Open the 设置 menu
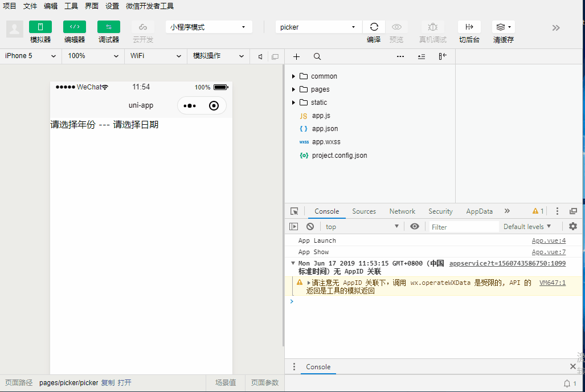585x392 pixels. 112,6
